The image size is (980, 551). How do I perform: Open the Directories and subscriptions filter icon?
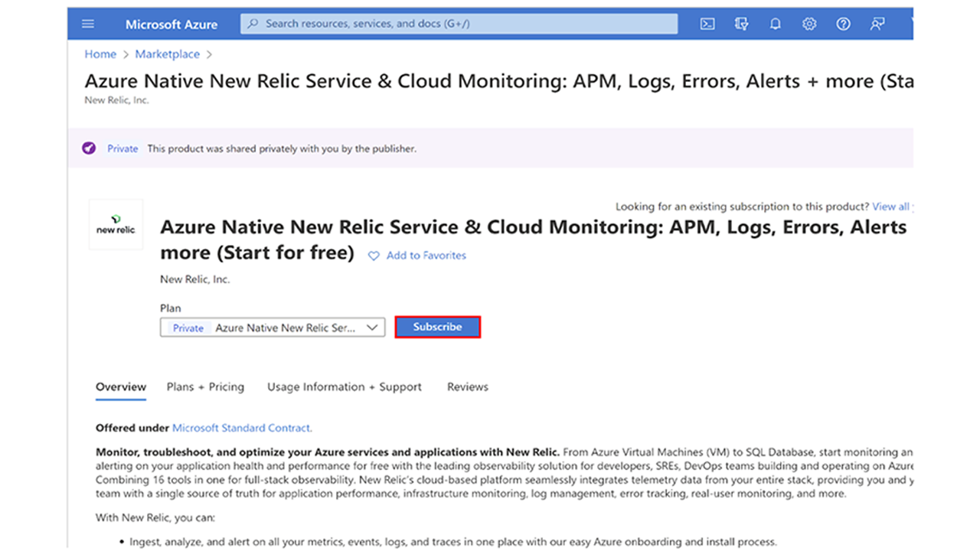[x=741, y=24]
